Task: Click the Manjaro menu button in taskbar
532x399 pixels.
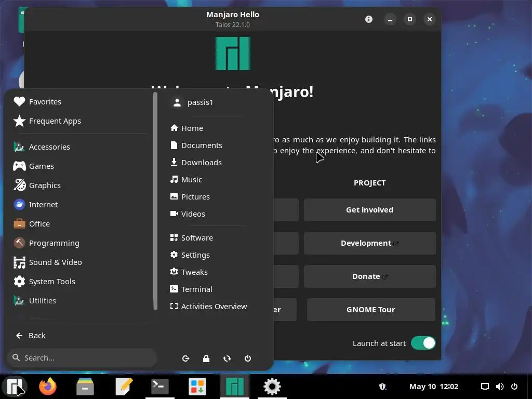Action: [15, 387]
